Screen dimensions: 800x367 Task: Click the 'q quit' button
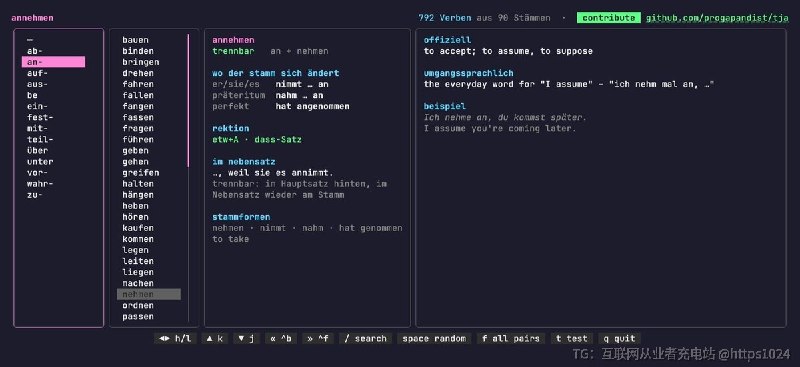pyautogui.click(x=619, y=338)
